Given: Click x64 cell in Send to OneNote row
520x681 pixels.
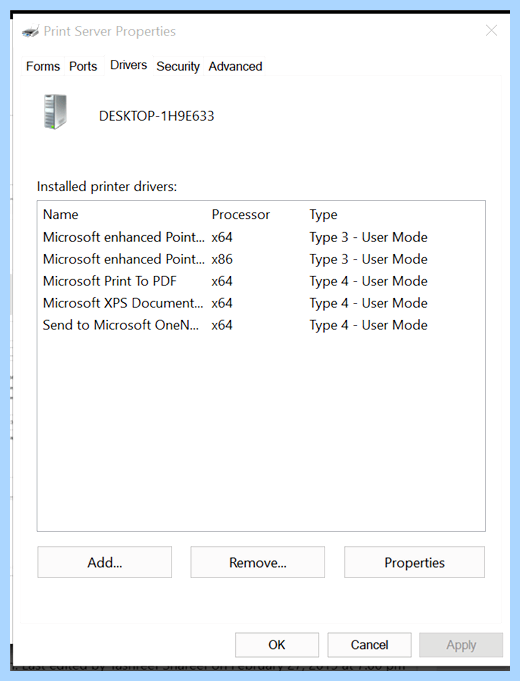Looking at the screenshot, I should 222,325.
